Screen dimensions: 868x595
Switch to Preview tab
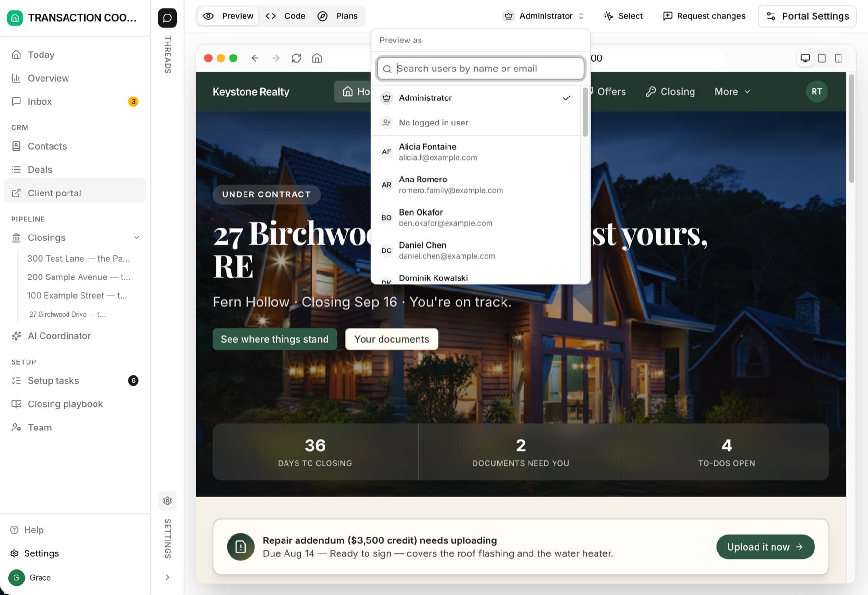point(229,16)
